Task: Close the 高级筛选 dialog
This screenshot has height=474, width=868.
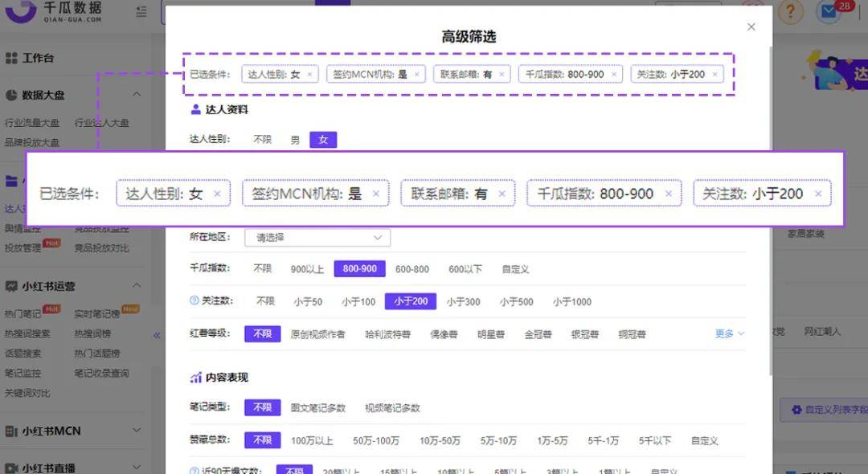Action: coord(751,27)
